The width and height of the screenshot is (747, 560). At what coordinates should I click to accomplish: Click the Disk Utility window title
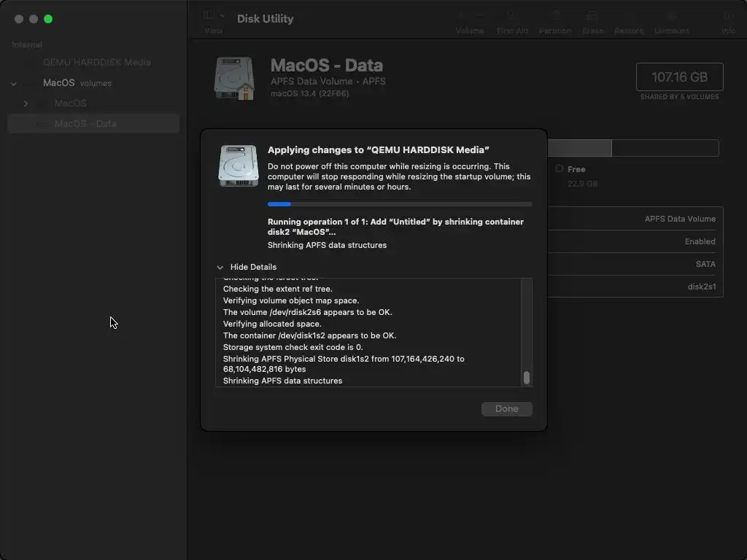(x=265, y=18)
